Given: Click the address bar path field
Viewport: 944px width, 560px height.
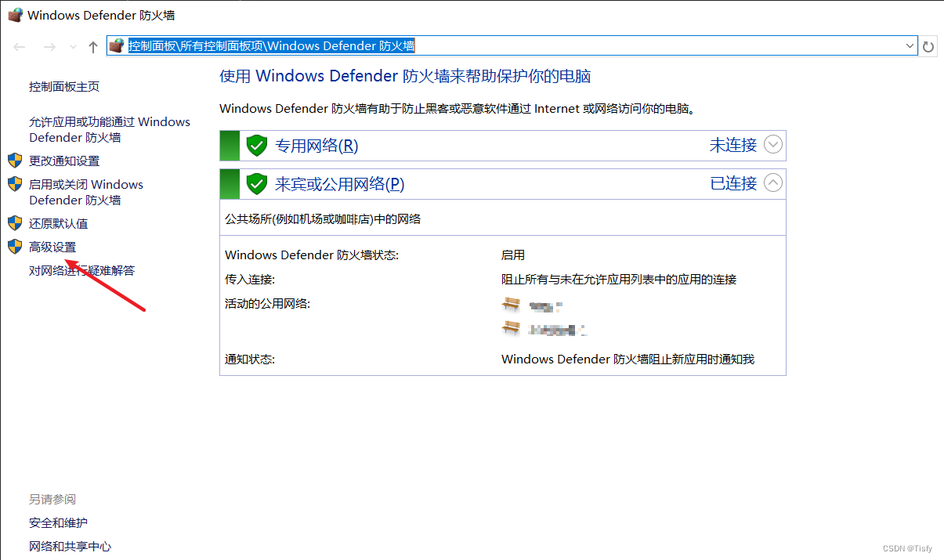Looking at the screenshot, I should 512,46.
